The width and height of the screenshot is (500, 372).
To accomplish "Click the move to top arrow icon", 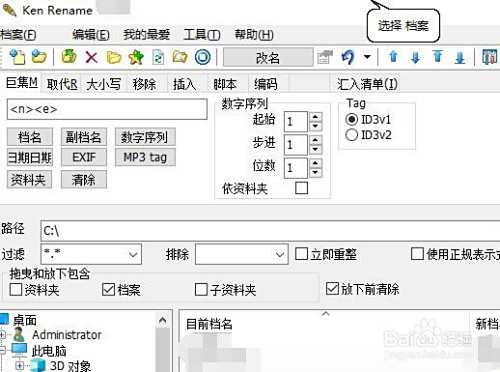I will tap(438, 57).
